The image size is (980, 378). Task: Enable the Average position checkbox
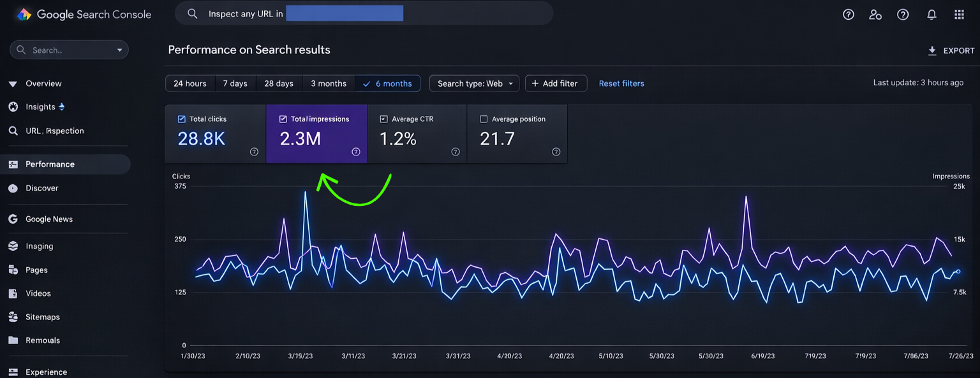[x=484, y=119]
